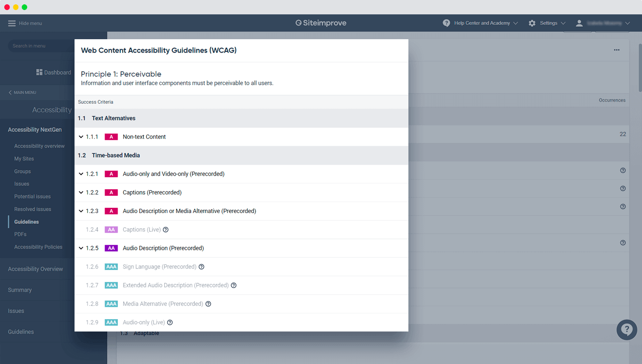The image size is (642, 364).
Task: Click the AAA badge for 1.2.9
Action: [x=111, y=323]
